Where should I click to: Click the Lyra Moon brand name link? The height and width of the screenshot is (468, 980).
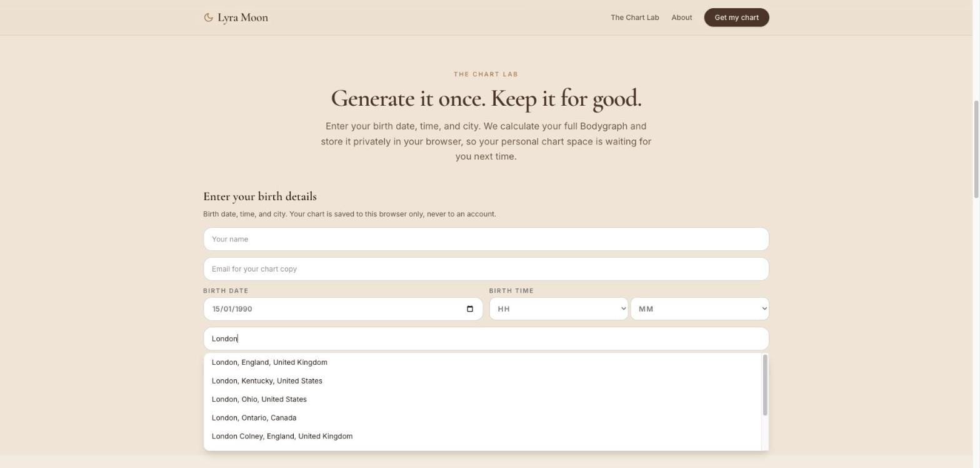coord(242,18)
